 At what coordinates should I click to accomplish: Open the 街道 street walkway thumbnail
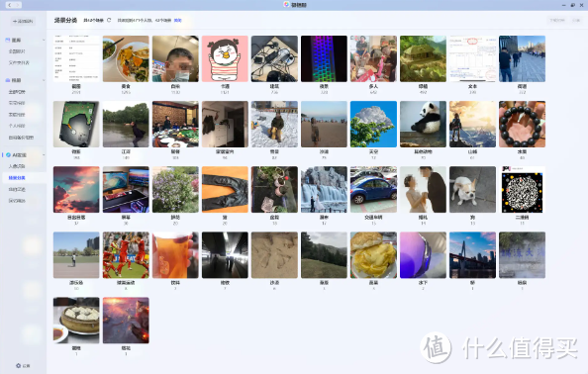(x=522, y=58)
